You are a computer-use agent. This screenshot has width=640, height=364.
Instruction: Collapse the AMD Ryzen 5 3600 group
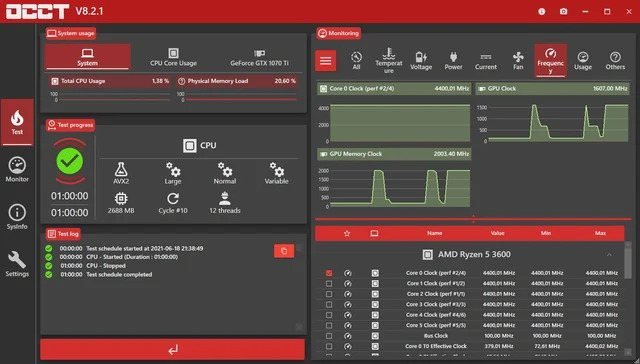coord(609,255)
